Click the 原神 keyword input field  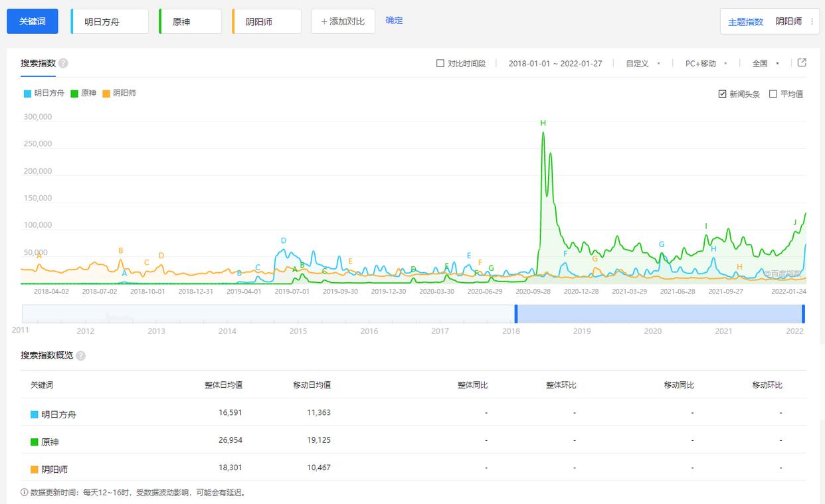click(x=191, y=21)
